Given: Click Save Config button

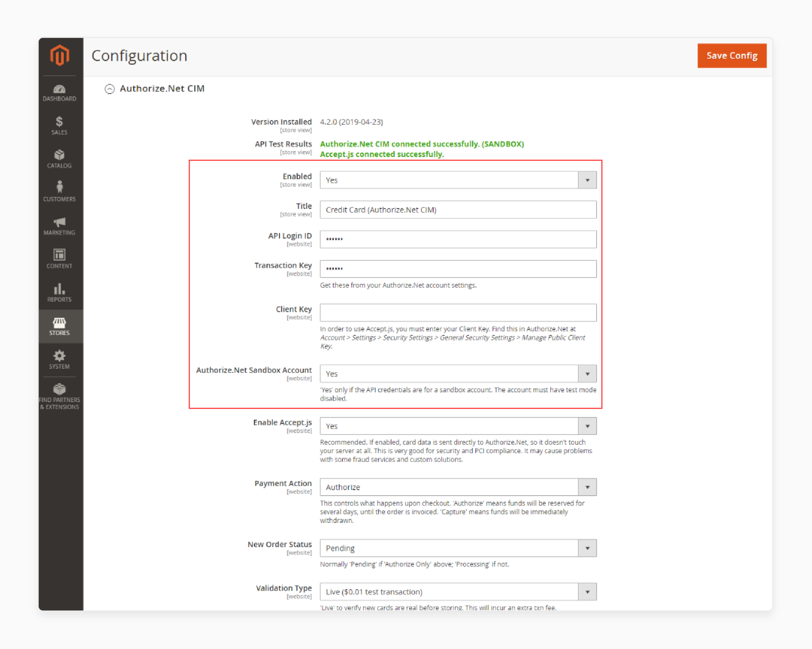Looking at the screenshot, I should tap(732, 56).
